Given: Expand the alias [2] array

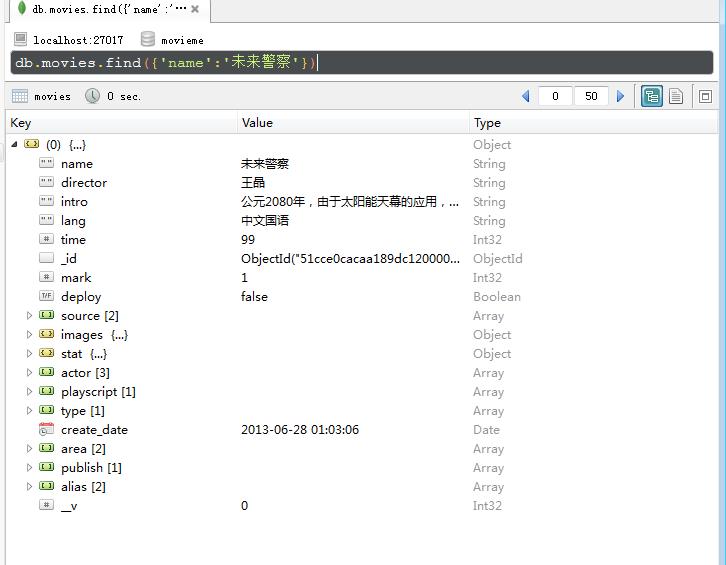Looking at the screenshot, I should pyautogui.click(x=30, y=487).
